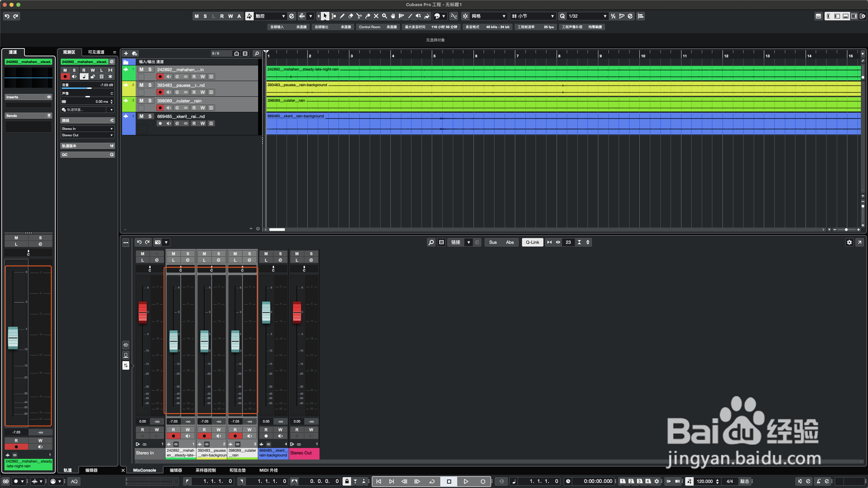The height and width of the screenshot is (488, 868).
Task: Open the 采样器控制 lower zone tab
Action: point(206,470)
